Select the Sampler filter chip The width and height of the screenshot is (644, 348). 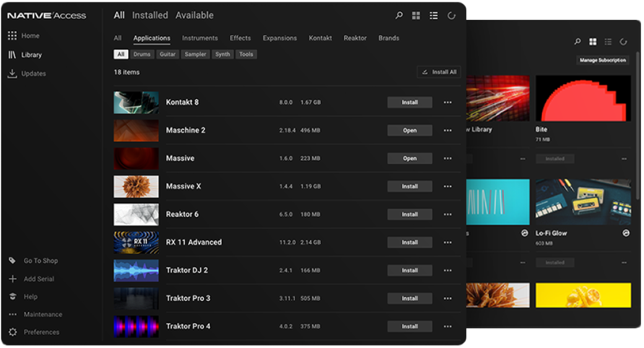196,54
